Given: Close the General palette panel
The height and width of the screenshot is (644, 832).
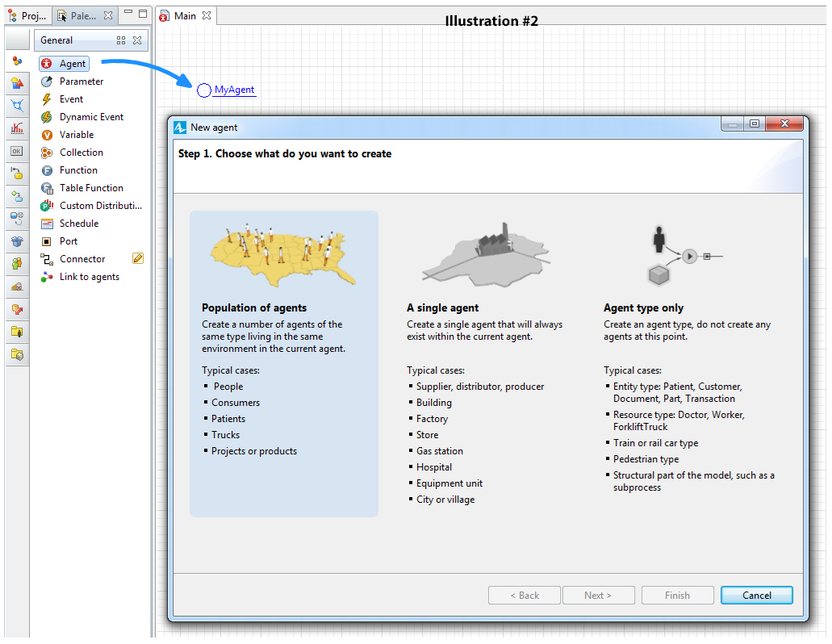Looking at the screenshot, I should click(137, 40).
